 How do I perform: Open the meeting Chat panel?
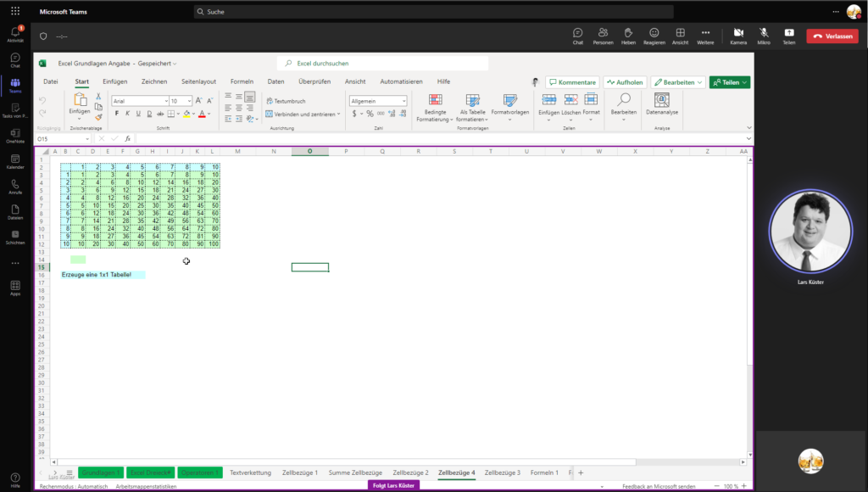(x=578, y=36)
